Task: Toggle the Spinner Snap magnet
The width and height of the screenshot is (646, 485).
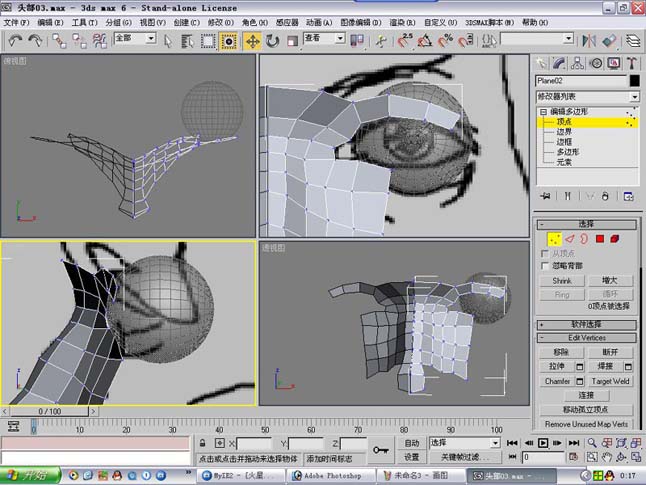Action: tap(466, 41)
